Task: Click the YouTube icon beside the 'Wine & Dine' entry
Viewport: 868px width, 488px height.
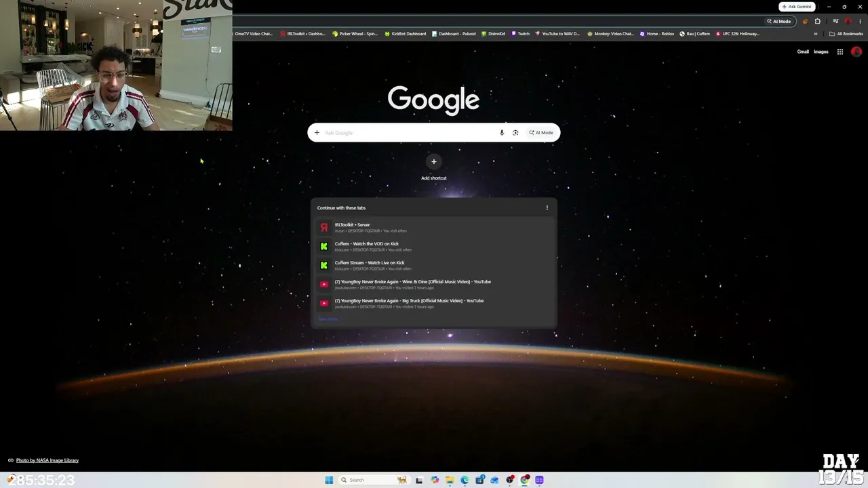Action: pyautogui.click(x=324, y=285)
